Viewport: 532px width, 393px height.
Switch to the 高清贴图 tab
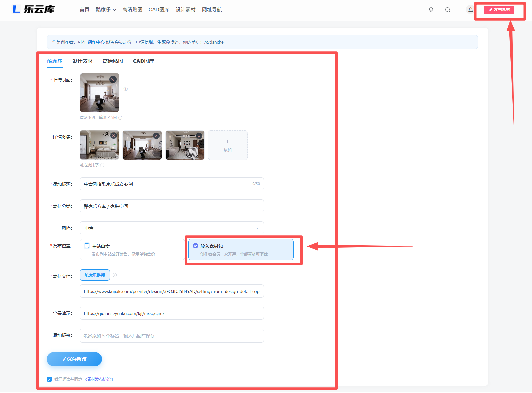pyautogui.click(x=113, y=61)
